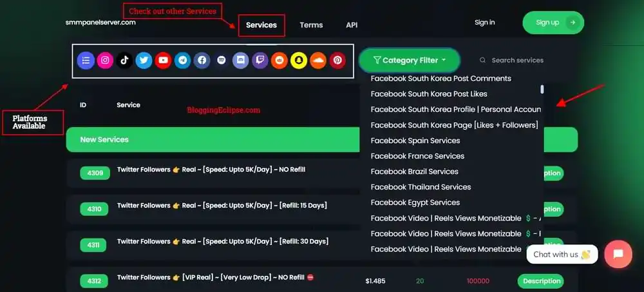Open the Category Filter dropdown
This screenshot has width=644, height=292.
click(x=410, y=60)
